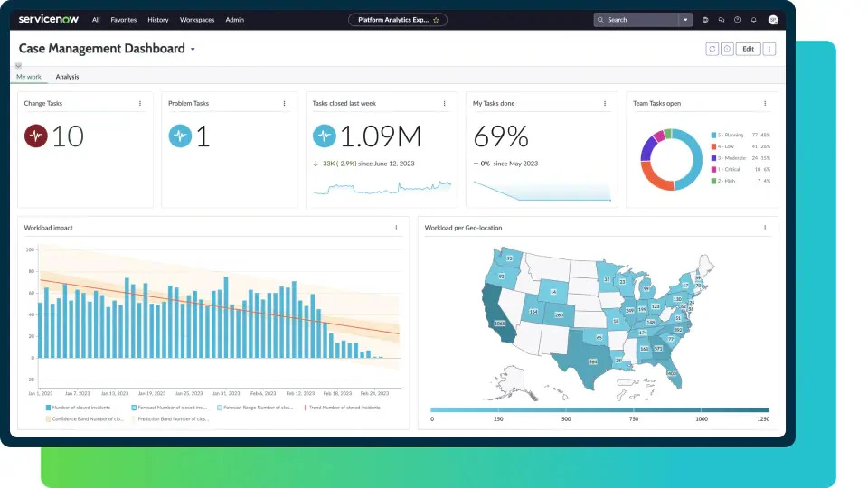Open the search options dropdown arrow
Image resolution: width=868 pixels, height=488 pixels.
(x=685, y=19)
